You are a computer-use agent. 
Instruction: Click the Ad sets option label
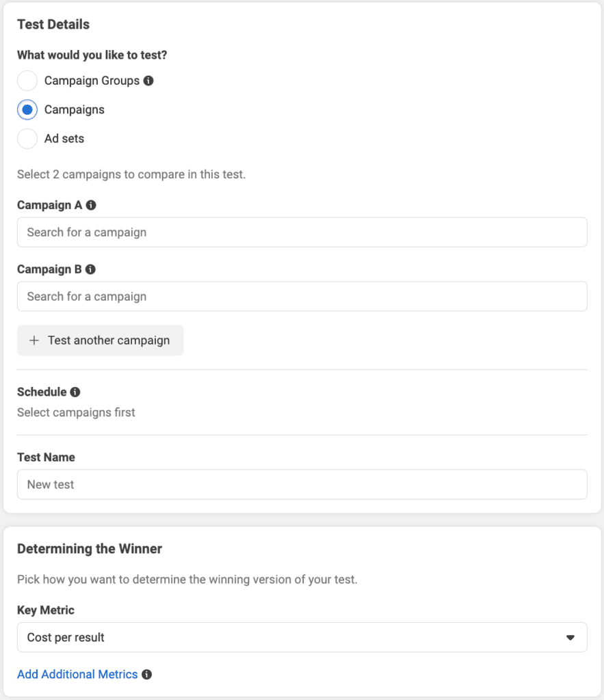coord(64,139)
